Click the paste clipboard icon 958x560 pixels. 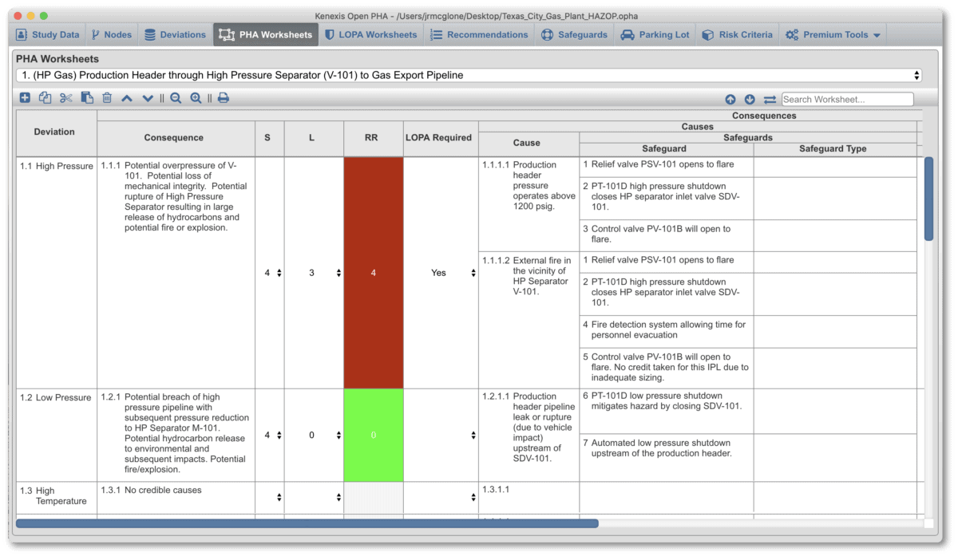(87, 98)
